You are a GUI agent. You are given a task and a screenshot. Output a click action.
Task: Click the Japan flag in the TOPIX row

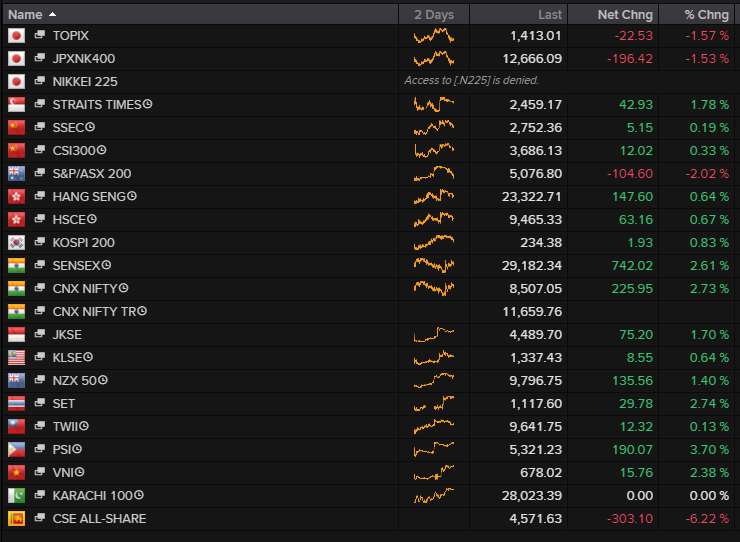[17, 35]
